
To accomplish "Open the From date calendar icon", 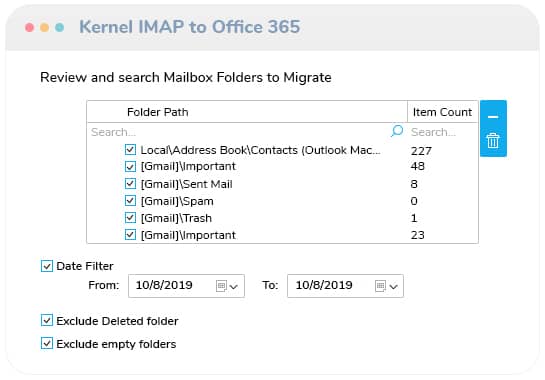I will coord(221,286).
